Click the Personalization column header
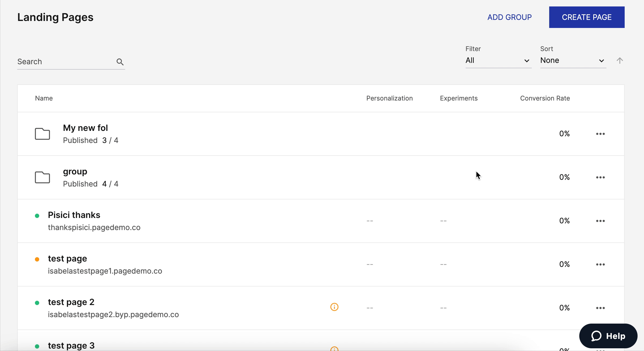This screenshot has width=644, height=351. [x=389, y=98]
